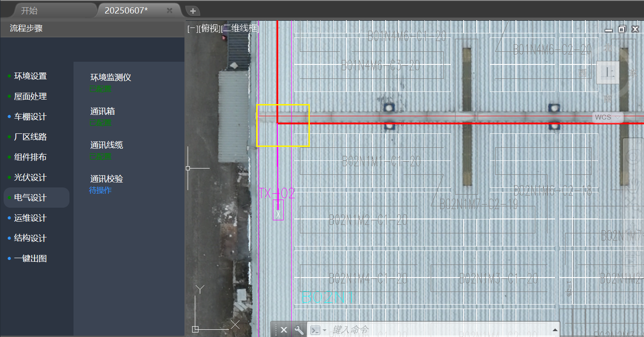644x337 pixels.
Task: Open the WCS coordinate system dropdown
Action: pyautogui.click(x=607, y=117)
